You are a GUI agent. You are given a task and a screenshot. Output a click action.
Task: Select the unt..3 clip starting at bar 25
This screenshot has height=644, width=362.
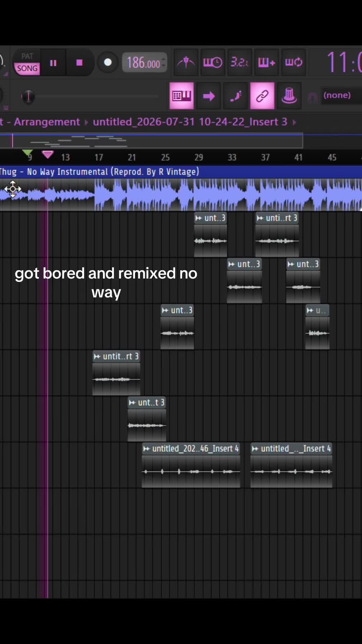tap(177, 327)
